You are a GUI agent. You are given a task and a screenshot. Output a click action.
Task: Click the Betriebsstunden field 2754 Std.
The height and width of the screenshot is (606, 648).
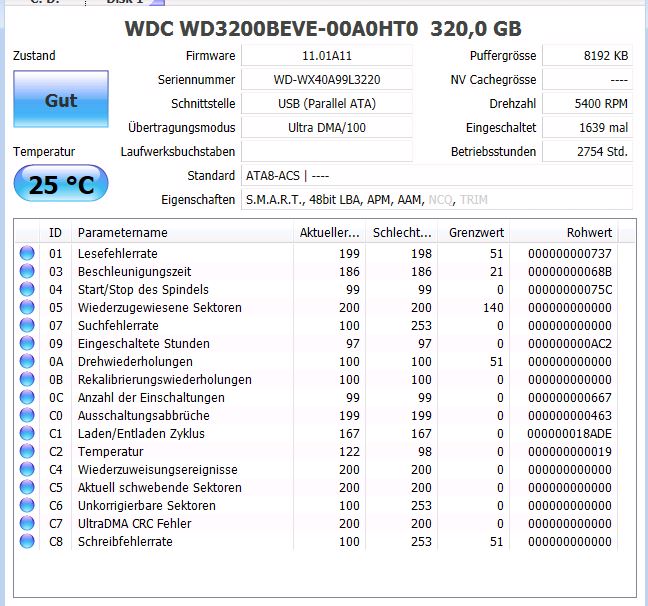pos(587,152)
